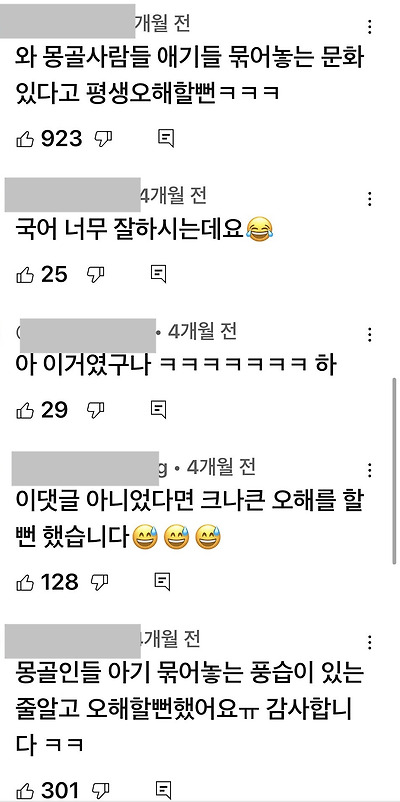Dislike the comment with 923 likes
Screen dimensions: 400x802
point(104,139)
